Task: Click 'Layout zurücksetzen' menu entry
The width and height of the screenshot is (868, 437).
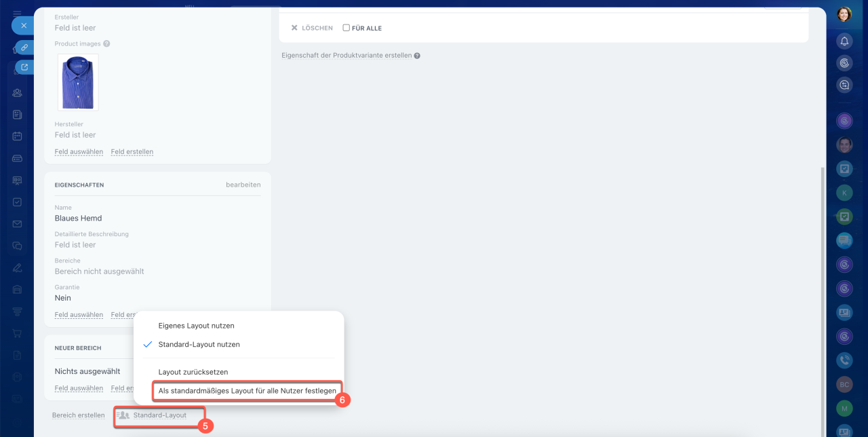Action: click(193, 372)
